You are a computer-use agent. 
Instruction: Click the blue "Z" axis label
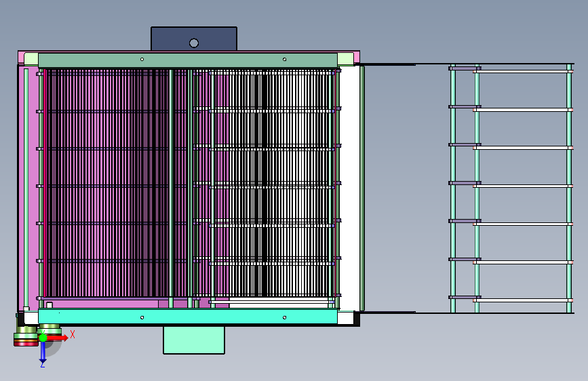coord(43,364)
